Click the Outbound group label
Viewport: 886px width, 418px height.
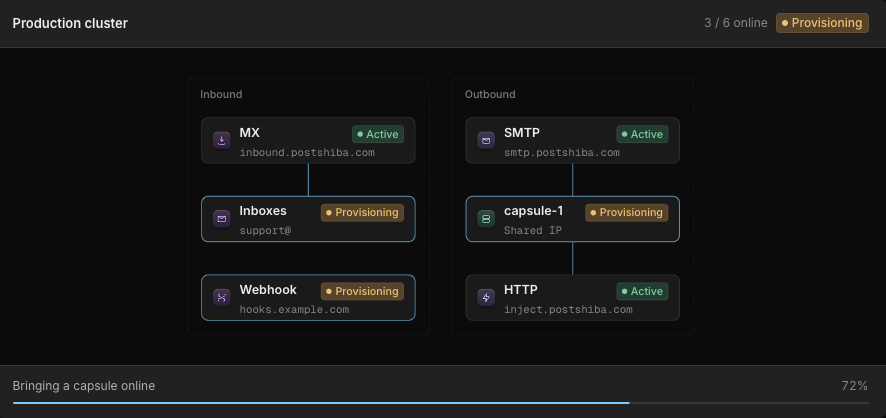point(490,94)
